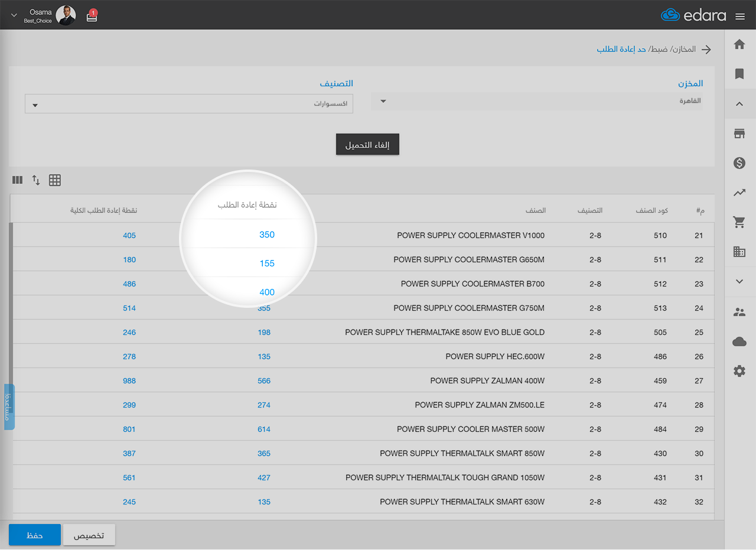Open the columns layout icon above table
756x550 pixels.
[17, 180]
